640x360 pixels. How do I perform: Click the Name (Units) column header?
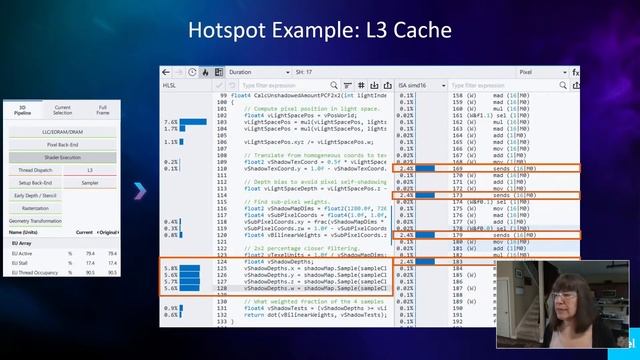pyautogui.click(x=23, y=232)
